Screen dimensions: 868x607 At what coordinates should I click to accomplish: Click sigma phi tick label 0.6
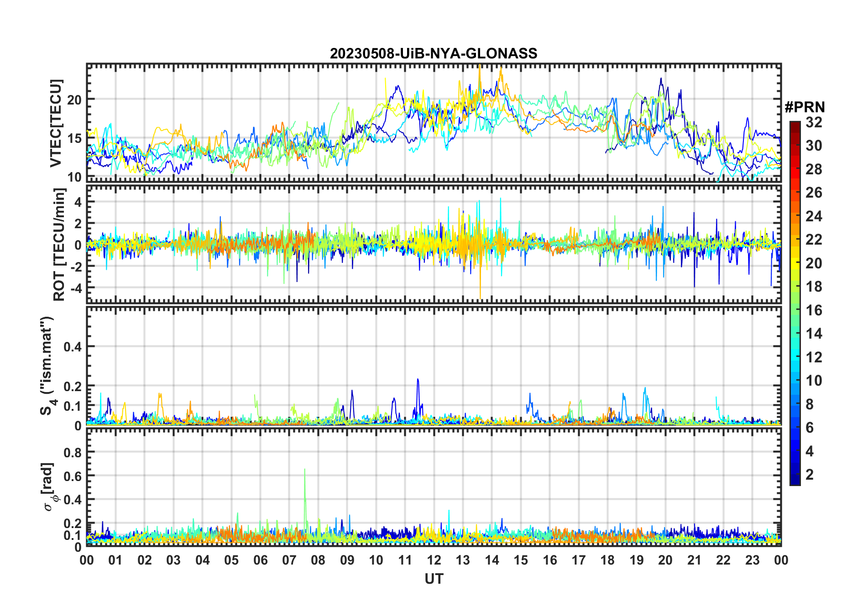(73, 476)
